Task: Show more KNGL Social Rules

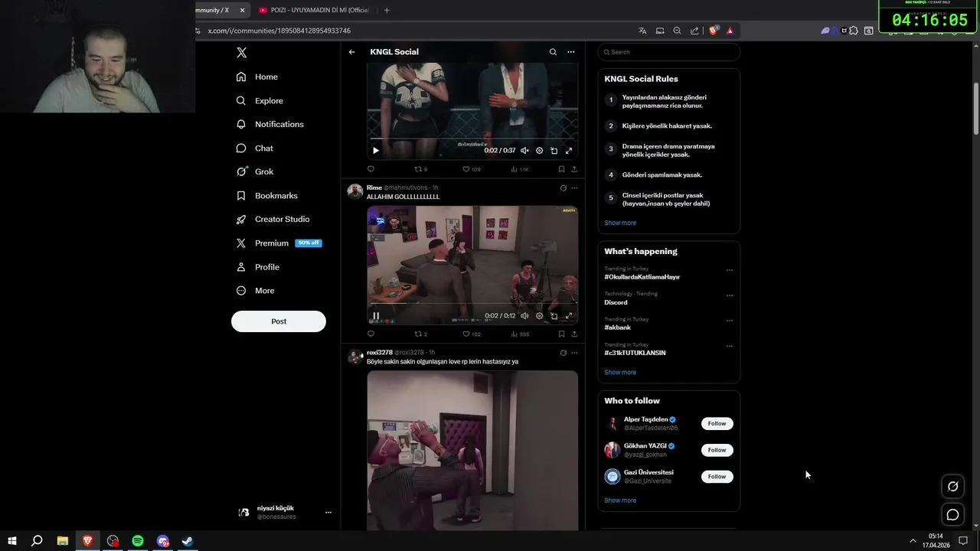Action: pos(620,223)
